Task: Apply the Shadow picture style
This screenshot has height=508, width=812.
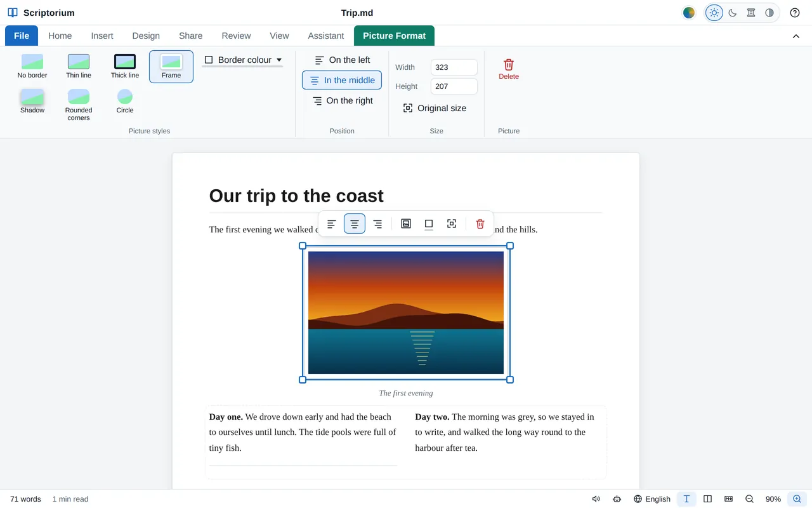Action: point(32,102)
